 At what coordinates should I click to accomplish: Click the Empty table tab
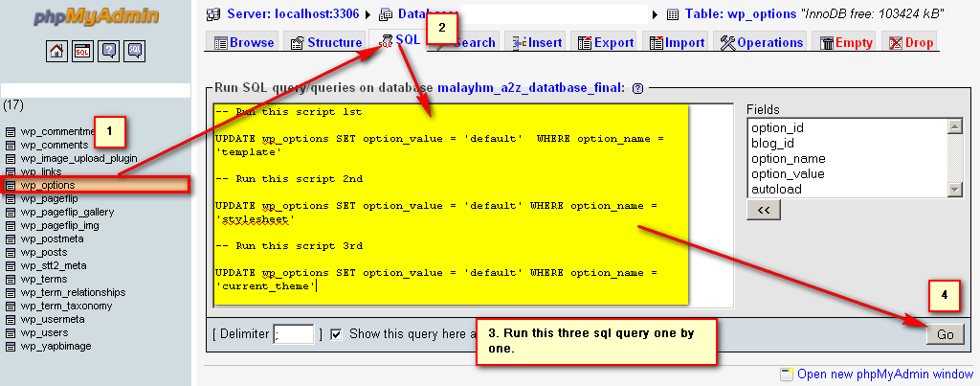[846, 42]
